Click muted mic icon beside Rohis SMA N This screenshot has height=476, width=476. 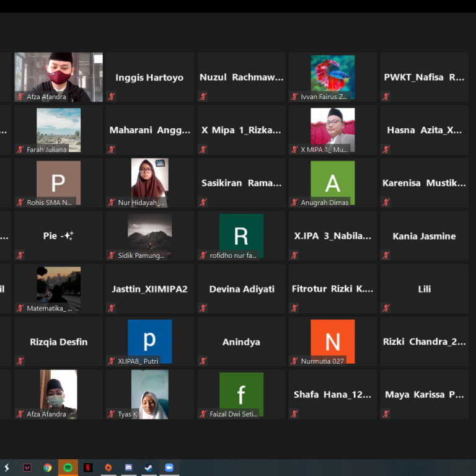click(x=20, y=203)
